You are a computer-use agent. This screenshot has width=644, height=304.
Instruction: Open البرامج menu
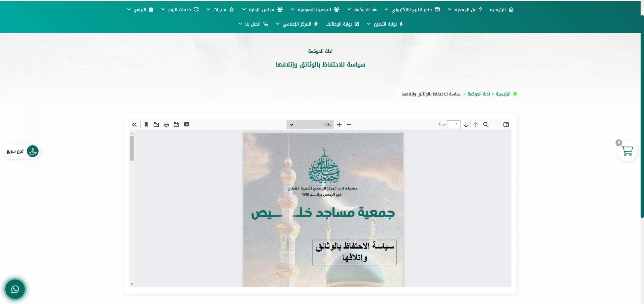click(140, 10)
